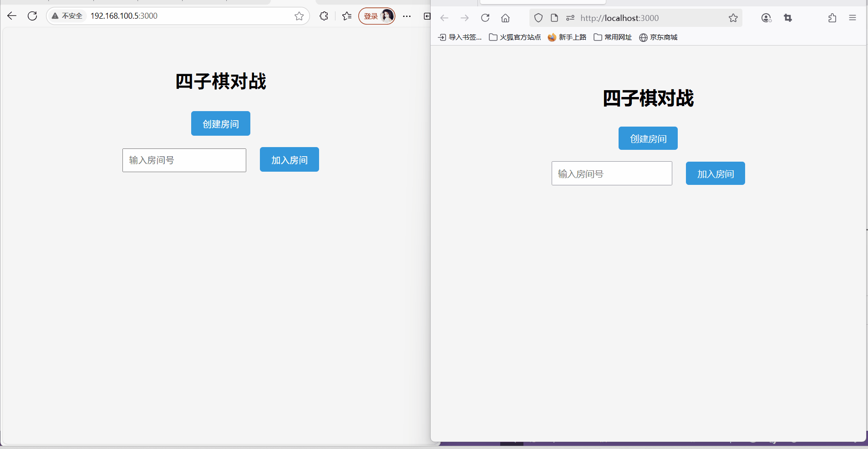Toggle reader page icon in Firefox address bar

(x=554, y=18)
